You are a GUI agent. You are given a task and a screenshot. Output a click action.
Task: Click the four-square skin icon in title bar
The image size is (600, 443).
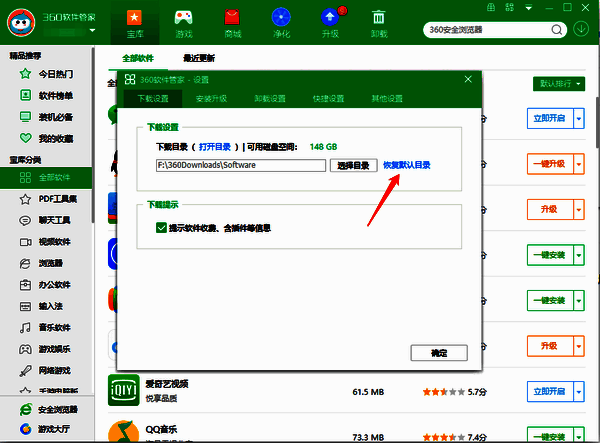click(x=510, y=7)
